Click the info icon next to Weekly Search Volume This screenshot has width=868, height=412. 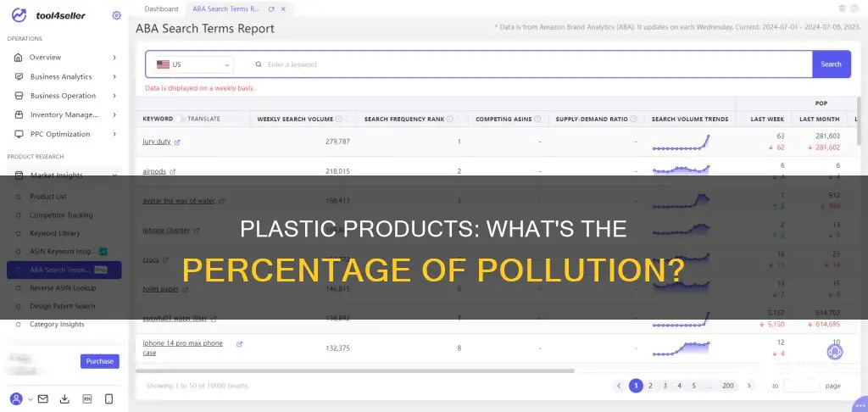coord(339,119)
